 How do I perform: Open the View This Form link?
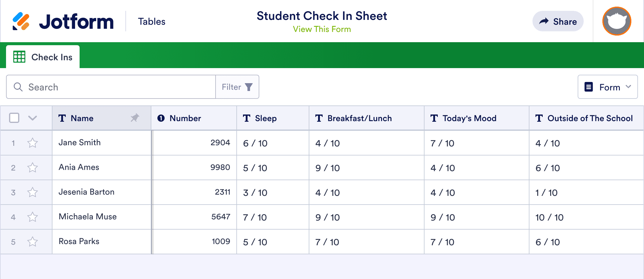pyautogui.click(x=321, y=29)
